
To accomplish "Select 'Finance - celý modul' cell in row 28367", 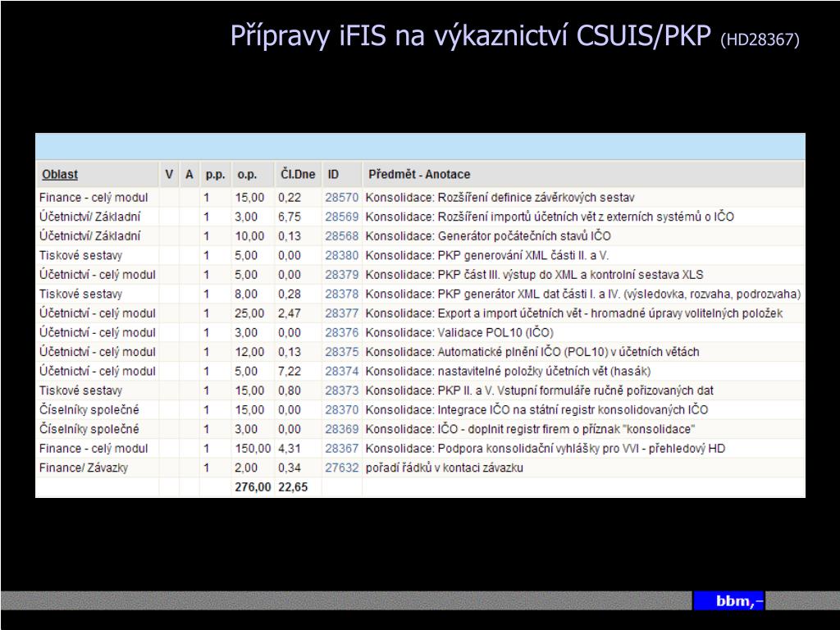I will click(x=94, y=449).
